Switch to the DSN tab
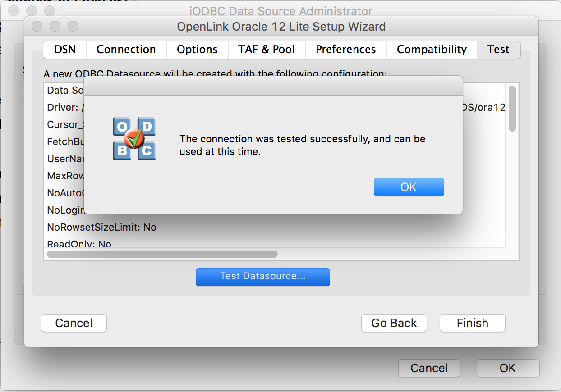 (64, 50)
